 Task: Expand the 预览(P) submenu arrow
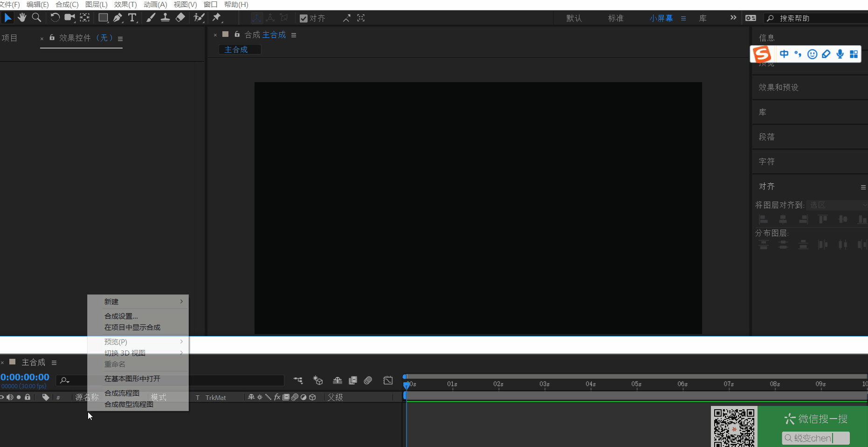(181, 342)
